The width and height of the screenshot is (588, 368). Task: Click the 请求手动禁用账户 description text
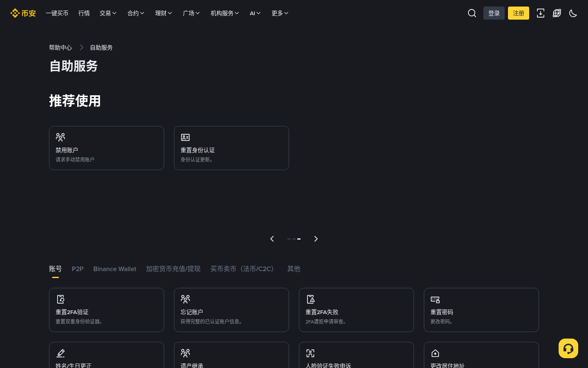click(x=75, y=159)
